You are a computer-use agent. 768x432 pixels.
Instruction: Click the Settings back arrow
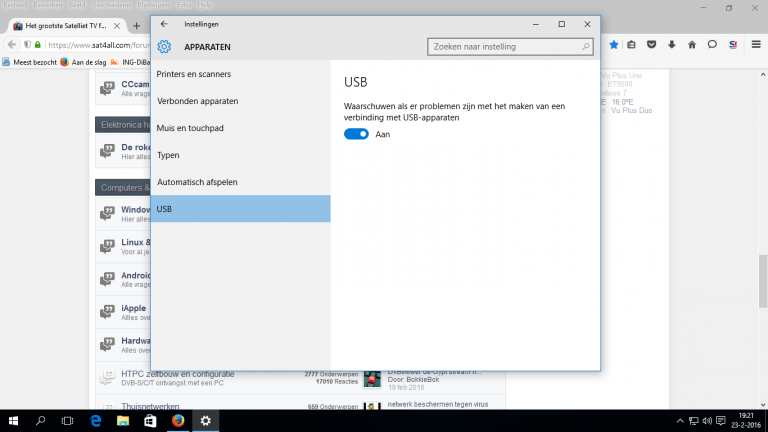(x=164, y=23)
